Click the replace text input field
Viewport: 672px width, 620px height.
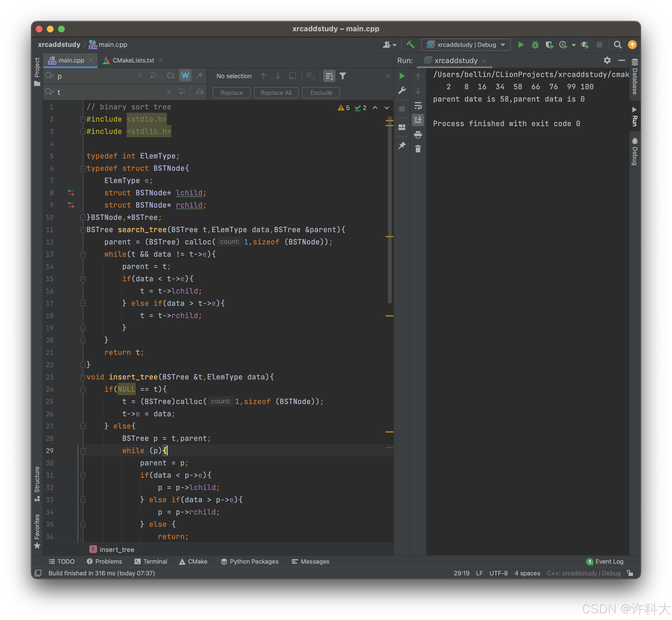(x=111, y=92)
